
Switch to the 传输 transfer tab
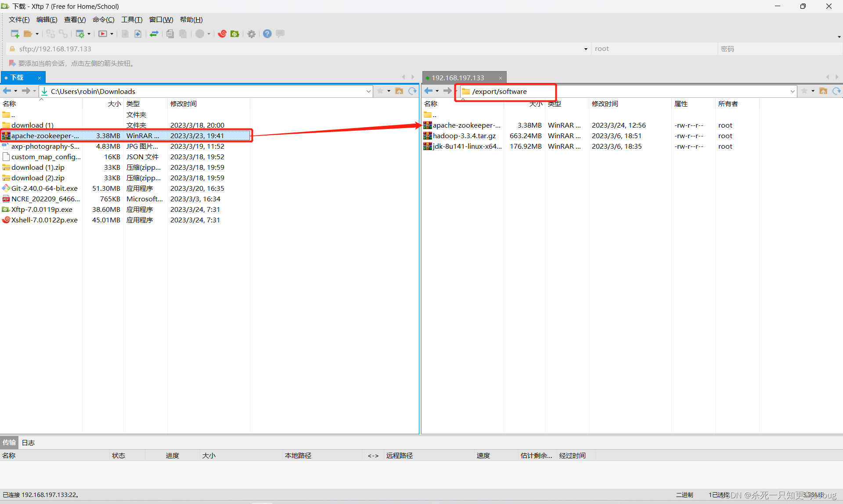click(9, 443)
